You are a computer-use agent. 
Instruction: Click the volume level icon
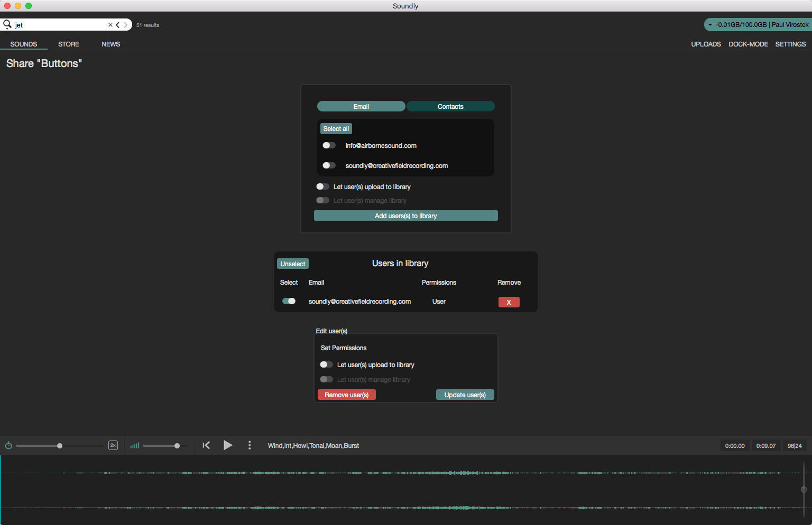click(x=134, y=445)
